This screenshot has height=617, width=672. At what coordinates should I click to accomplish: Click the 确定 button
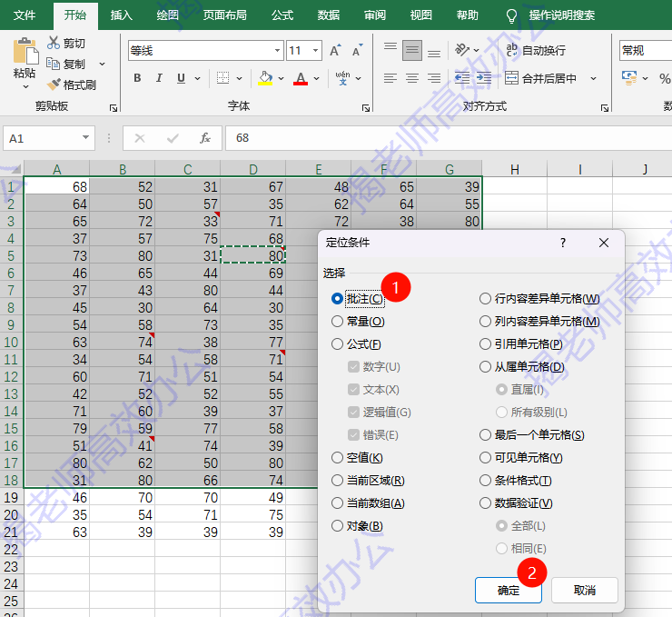click(x=509, y=591)
